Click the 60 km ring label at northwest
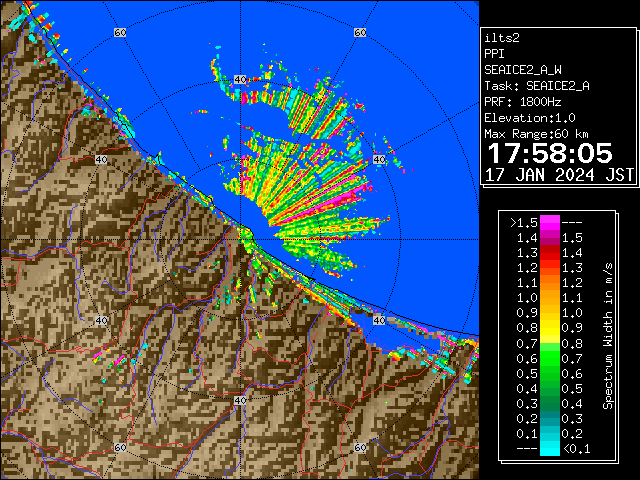This screenshot has width=640, height=480. 120,32
